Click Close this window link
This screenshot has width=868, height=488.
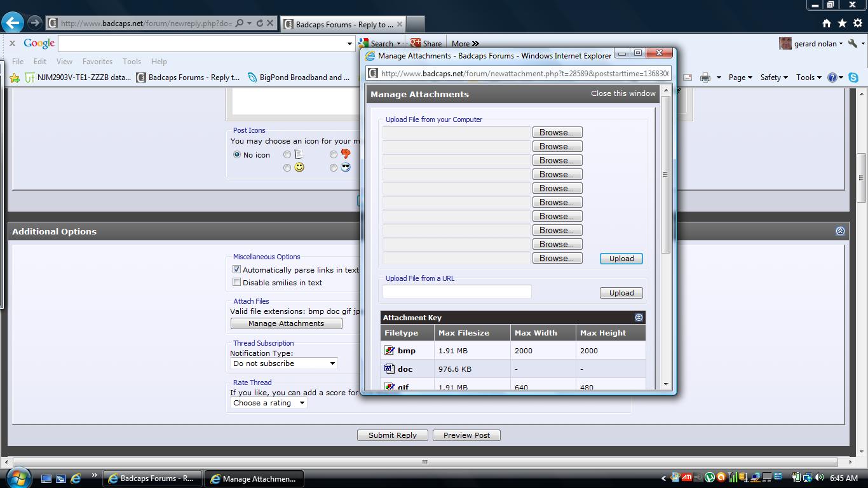(623, 93)
